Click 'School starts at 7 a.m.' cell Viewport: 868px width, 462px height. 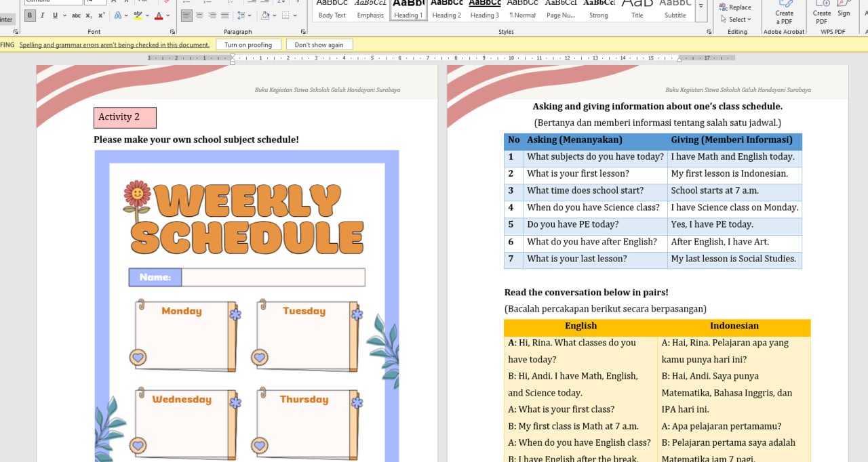point(734,191)
